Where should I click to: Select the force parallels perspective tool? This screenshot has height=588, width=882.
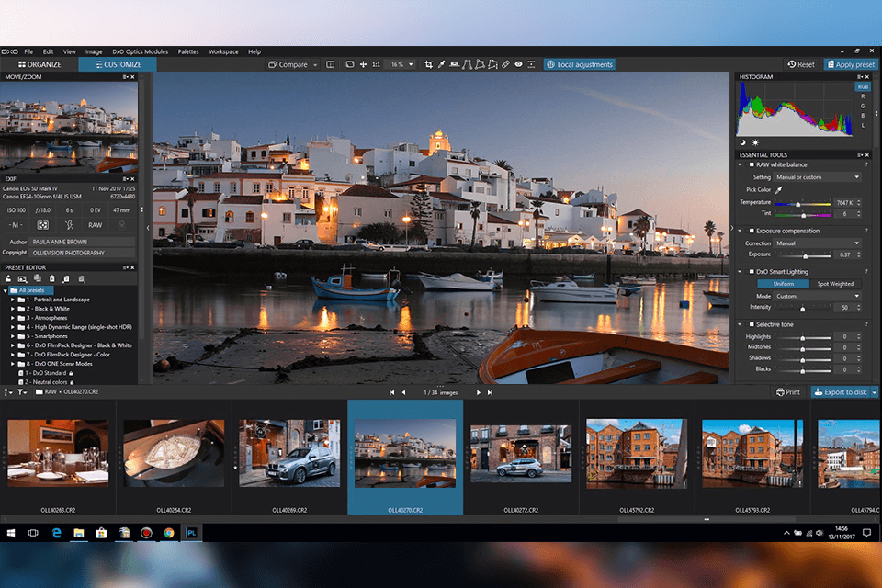[468, 64]
